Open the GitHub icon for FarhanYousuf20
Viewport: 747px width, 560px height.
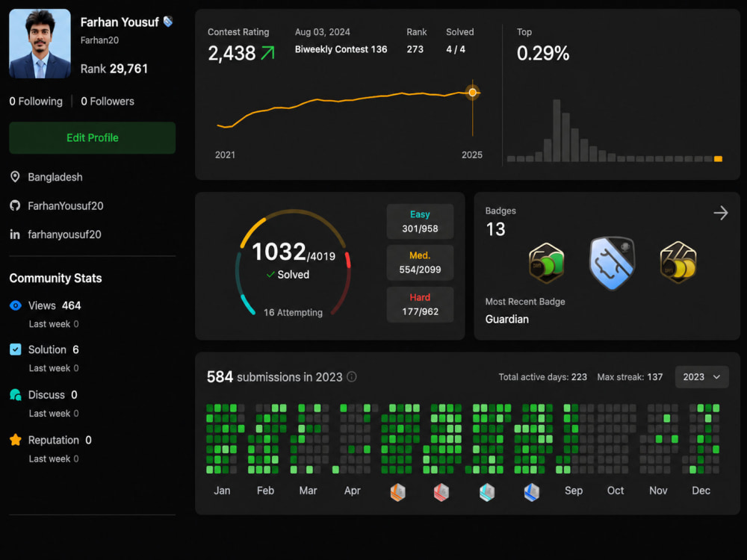click(x=15, y=206)
